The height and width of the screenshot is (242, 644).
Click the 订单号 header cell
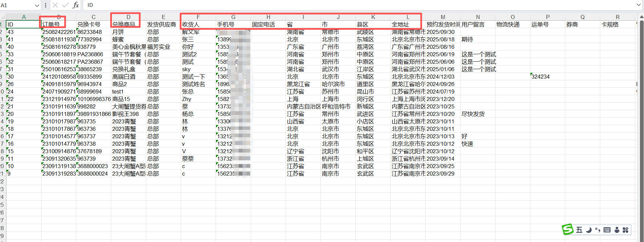(x=58, y=24)
